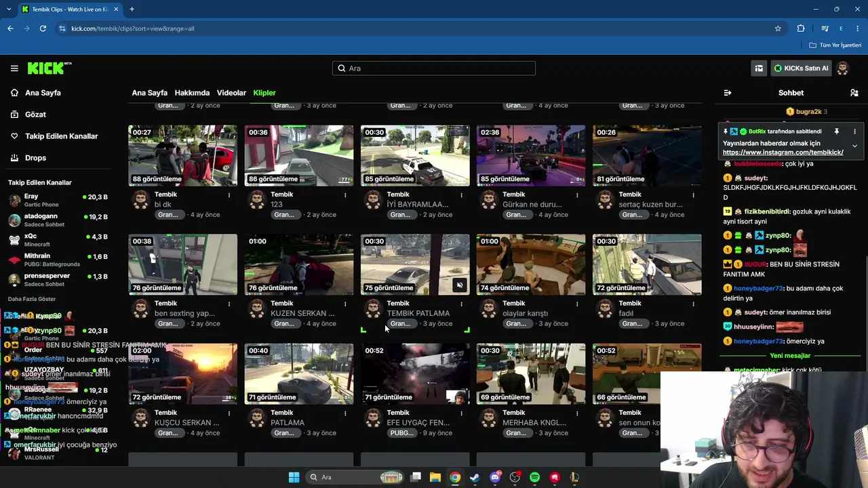Play the 'KUŞCU SERKAN ...' clip thumbnail
The width and height of the screenshot is (868, 488).
[x=183, y=373]
